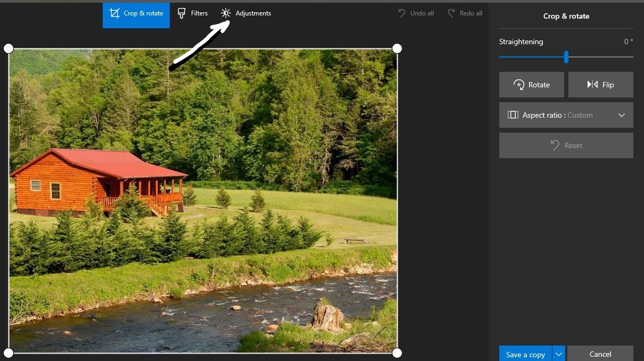
Task: Select the Crop & rotate tool icon
Action: tap(114, 13)
